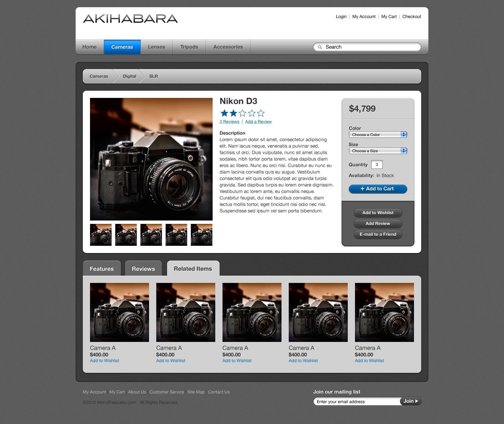The image size is (504, 424).
Task: Go to My Account in header
Action: pyautogui.click(x=364, y=17)
